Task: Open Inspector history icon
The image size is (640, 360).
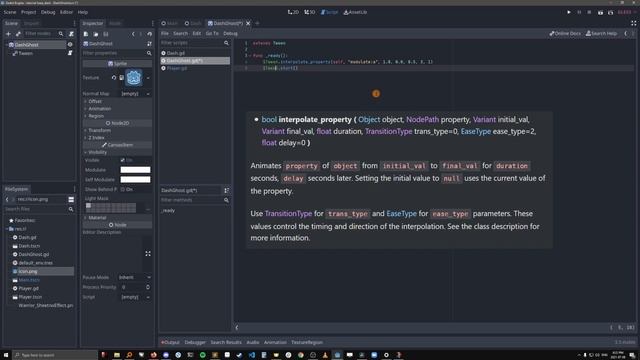Action: click(x=149, y=34)
